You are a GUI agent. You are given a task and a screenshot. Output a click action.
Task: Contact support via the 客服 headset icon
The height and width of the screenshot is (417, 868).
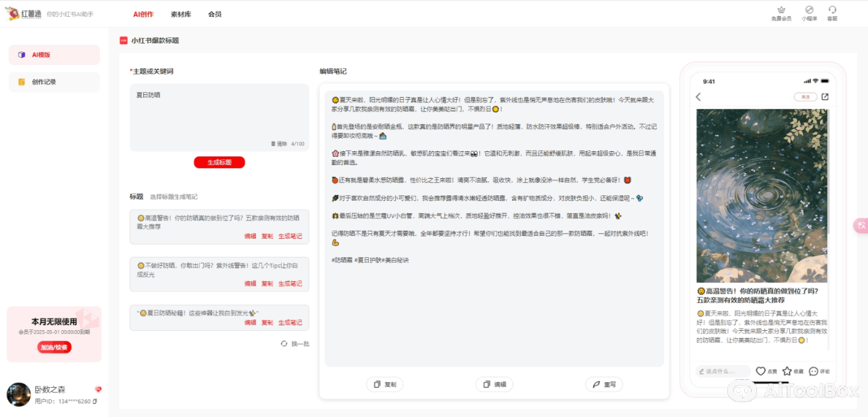833,12
